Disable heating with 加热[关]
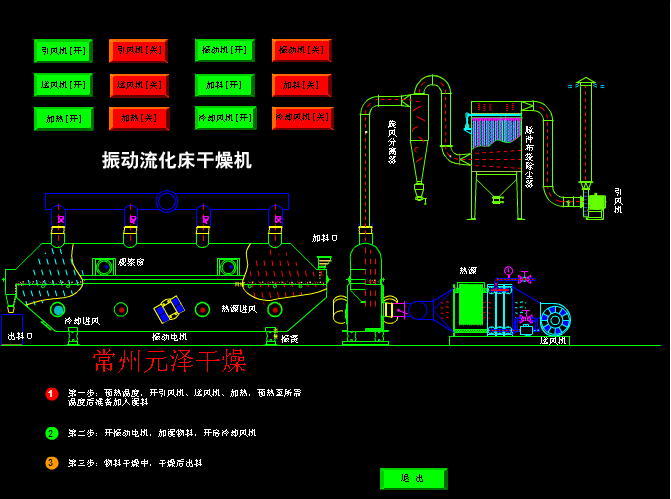This screenshot has height=499, width=671. tap(140, 118)
